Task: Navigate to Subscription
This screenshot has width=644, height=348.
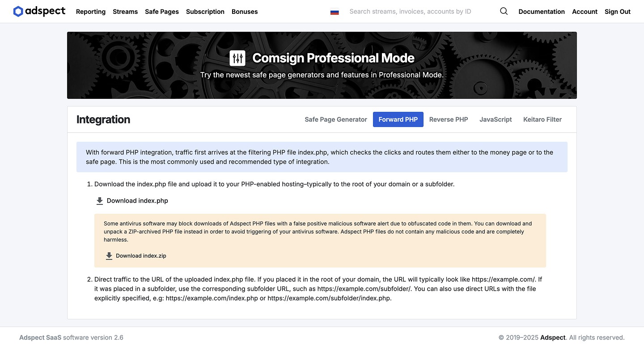Action: 205,12
